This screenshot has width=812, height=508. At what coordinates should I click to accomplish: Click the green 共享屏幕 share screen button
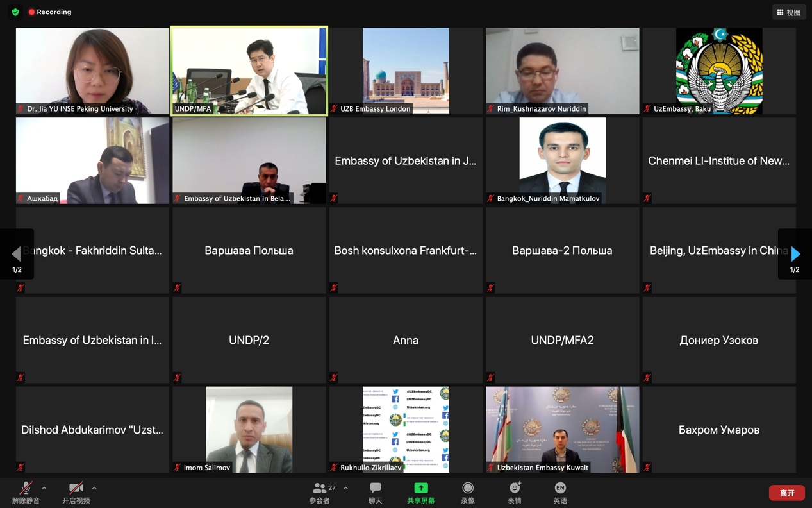(x=421, y=493)
